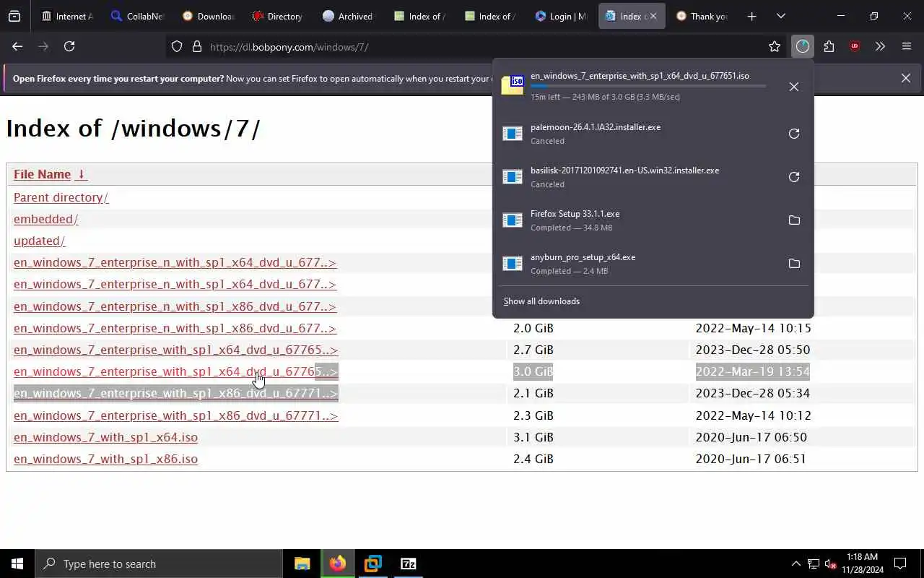Screen dimensions: 924x578
Task: Show Firefox Setup 33.1.1.exe in folder
Action: pos(794,220)
